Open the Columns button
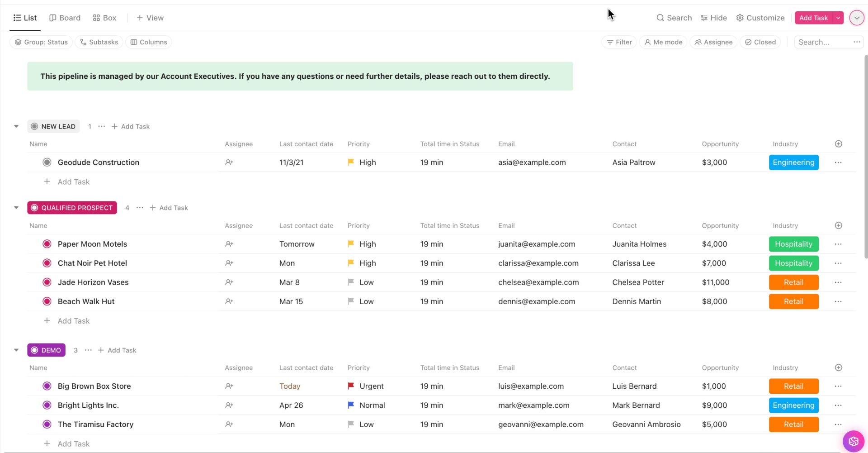This screenshot has height=453, width=868. click(149, 42)
